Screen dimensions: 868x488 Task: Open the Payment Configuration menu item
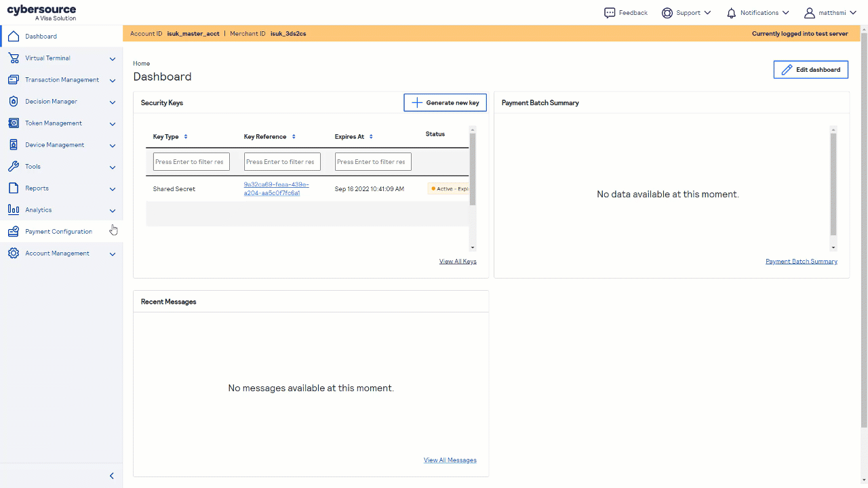[x=58, y=232]
